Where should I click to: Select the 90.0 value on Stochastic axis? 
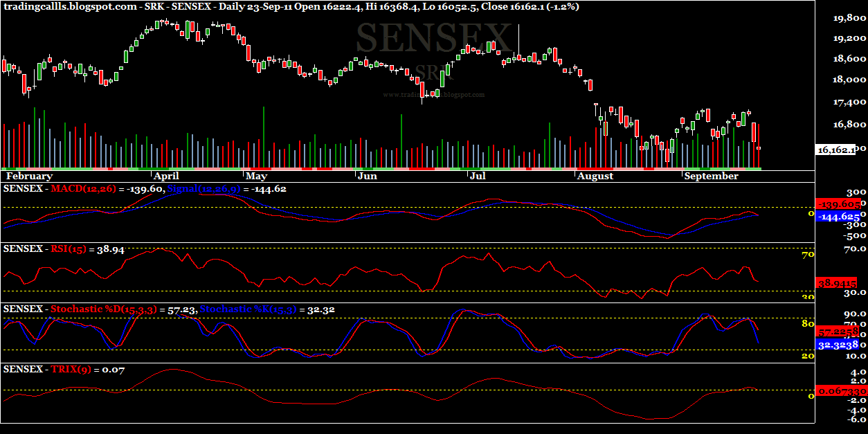[x=854, y=314]
